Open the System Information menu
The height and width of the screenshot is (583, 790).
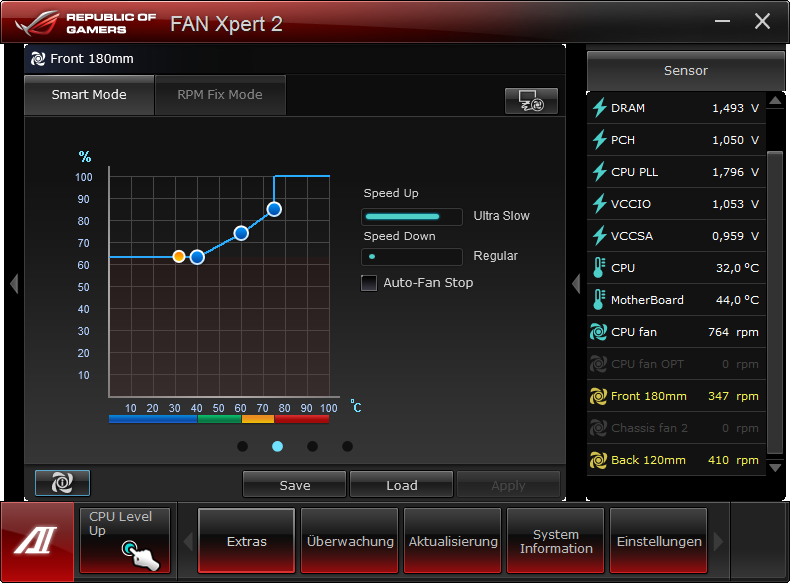(x=556, y=541)
